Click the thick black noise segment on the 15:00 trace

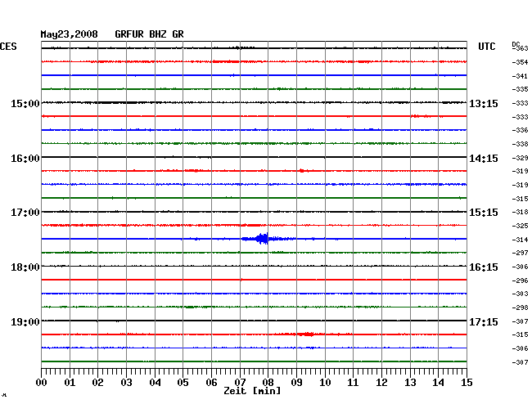coord(117,102)
